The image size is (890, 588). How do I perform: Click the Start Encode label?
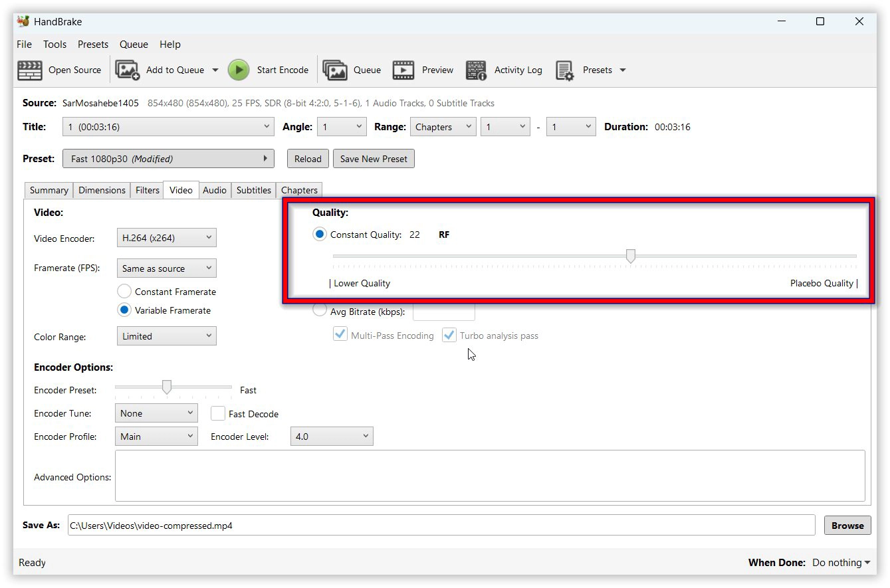pos(282,70)
